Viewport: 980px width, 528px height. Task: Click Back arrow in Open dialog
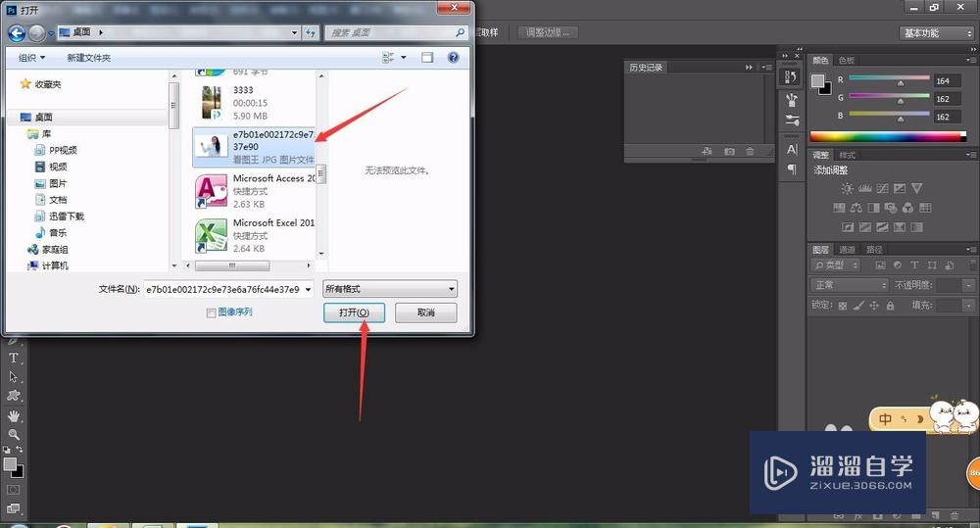pos(17,33)
